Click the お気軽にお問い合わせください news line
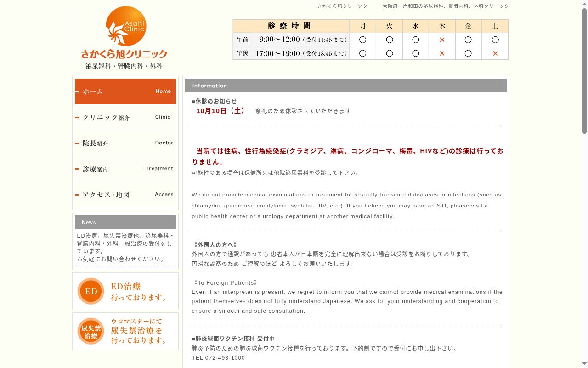This screenshot has height=368, width=588. pyautogui.click(x=121, y=259)
